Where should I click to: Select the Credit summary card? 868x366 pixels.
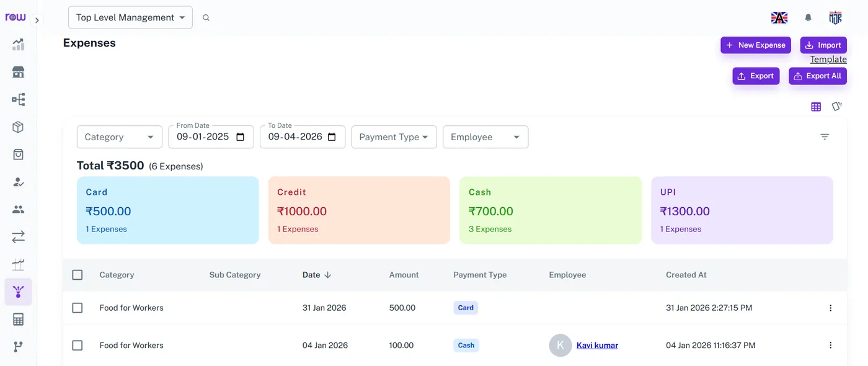point(359,210)
